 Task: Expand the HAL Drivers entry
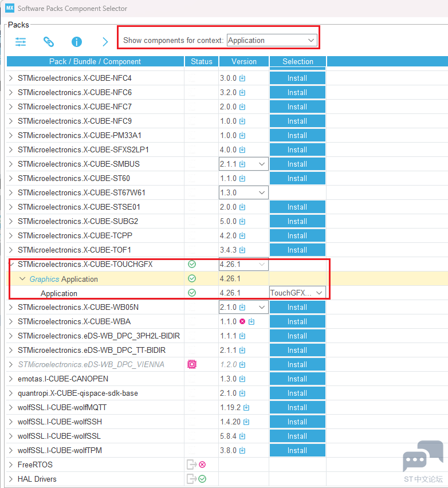point(11,479)
